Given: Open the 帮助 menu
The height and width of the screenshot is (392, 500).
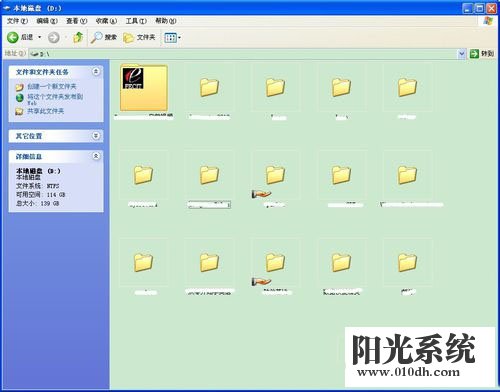Looking at the screenshot, I should click(165, 21).
